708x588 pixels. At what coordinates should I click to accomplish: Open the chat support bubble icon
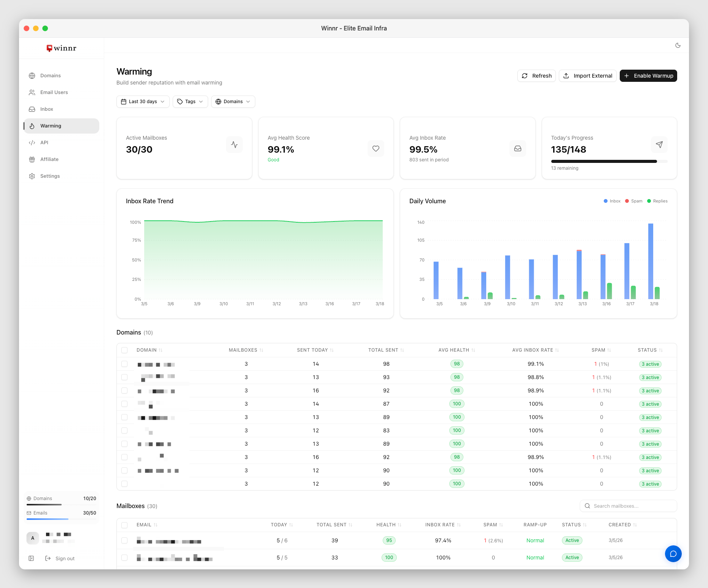pyautogui.click(x=673, y=554)
